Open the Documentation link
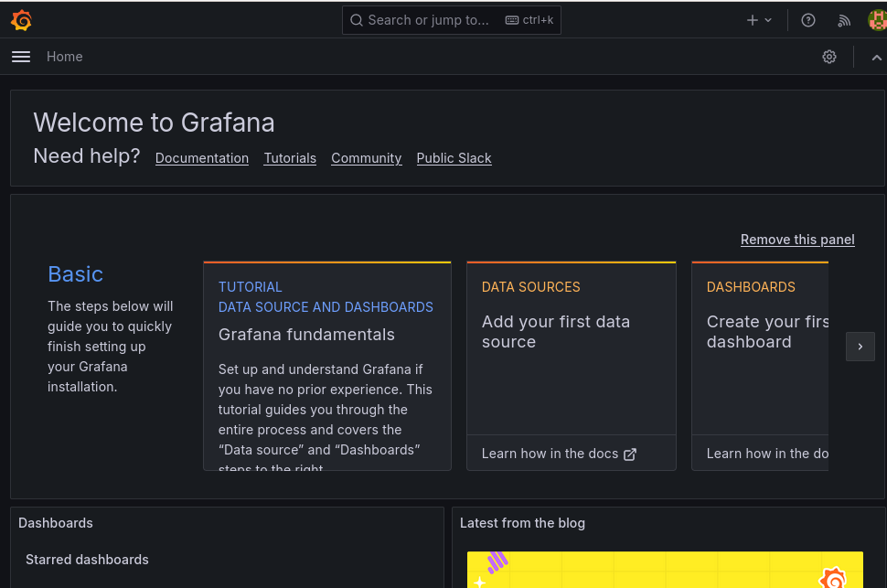The height and width of the screenshot is (588, 887). pyautogui.click(x=202, y=158)
